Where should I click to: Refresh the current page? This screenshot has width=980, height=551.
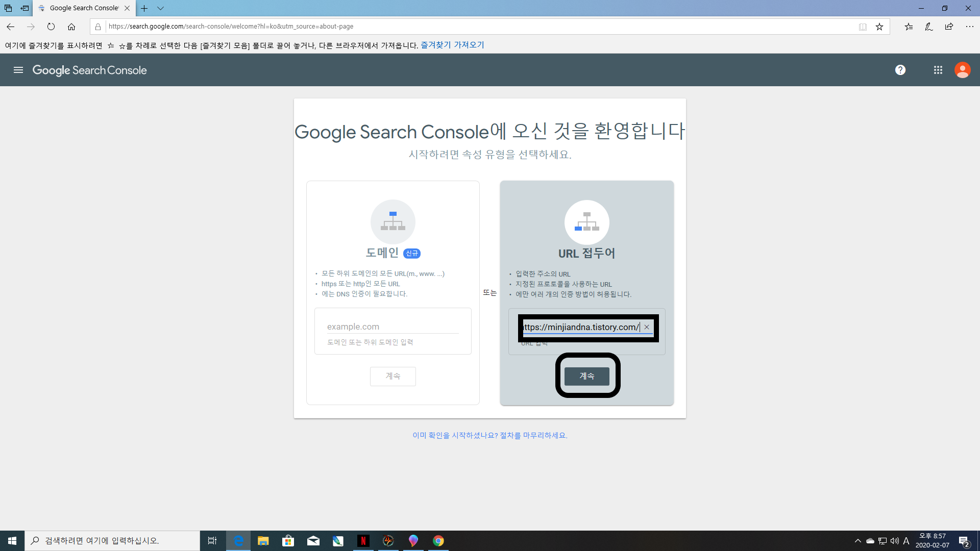(x=51, y=27)
